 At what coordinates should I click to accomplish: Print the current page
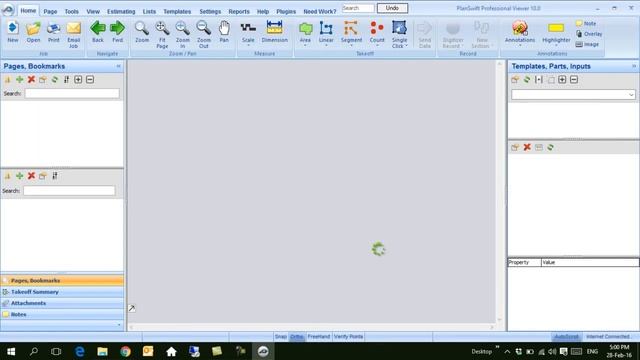click(53, 32)
